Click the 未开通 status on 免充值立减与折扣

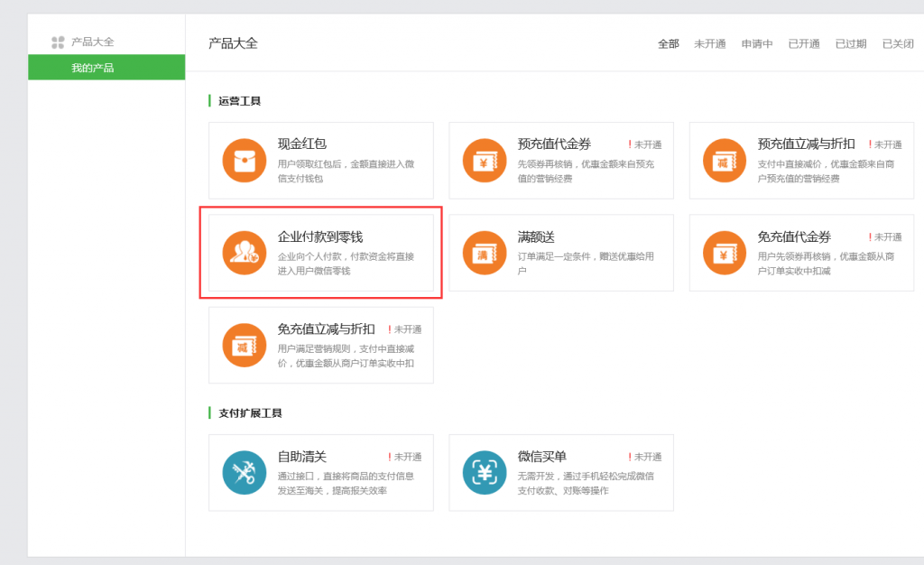pos(405,329)
